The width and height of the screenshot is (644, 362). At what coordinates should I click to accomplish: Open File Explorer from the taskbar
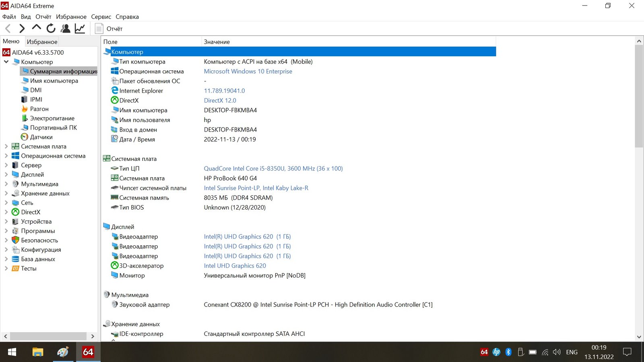[37, 352]
